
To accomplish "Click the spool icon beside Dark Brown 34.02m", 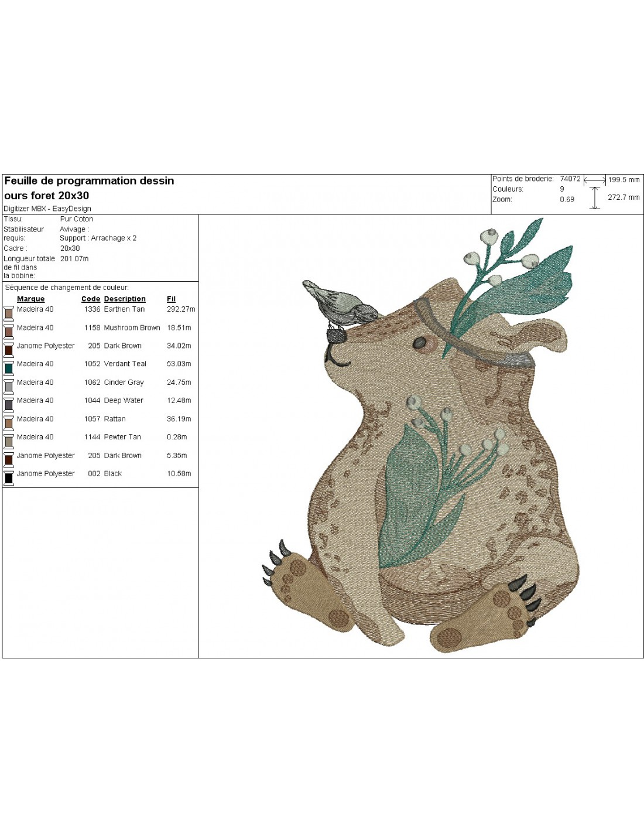I will point(9,349).
